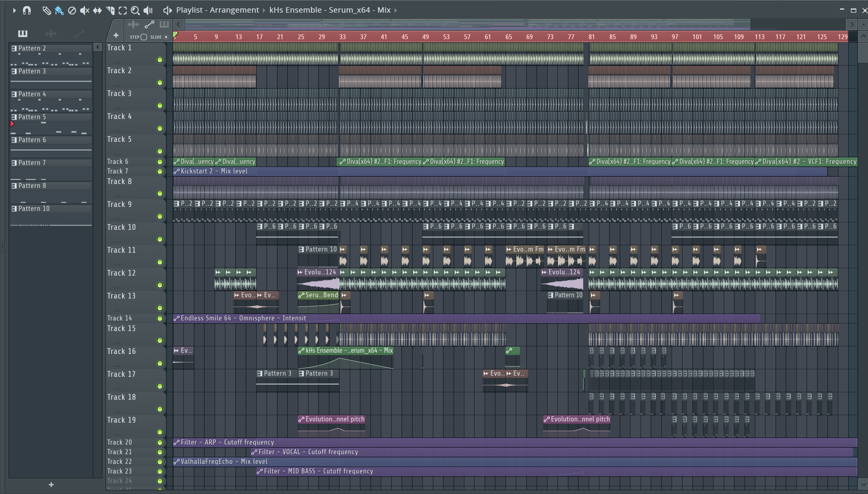Select the Paint brush tool
Image resolution: width=868 pixels, height=494 pixels.
pos(59,11)
